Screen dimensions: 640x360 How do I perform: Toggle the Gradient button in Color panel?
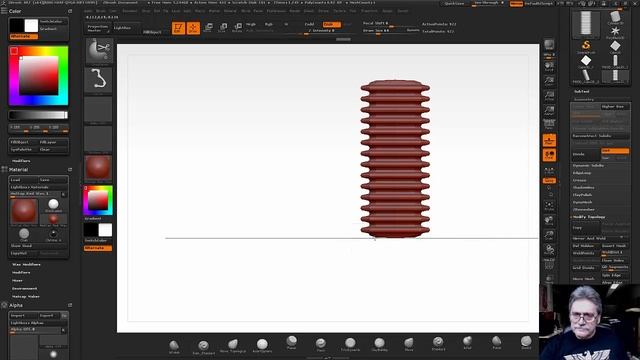coord(53,29)
